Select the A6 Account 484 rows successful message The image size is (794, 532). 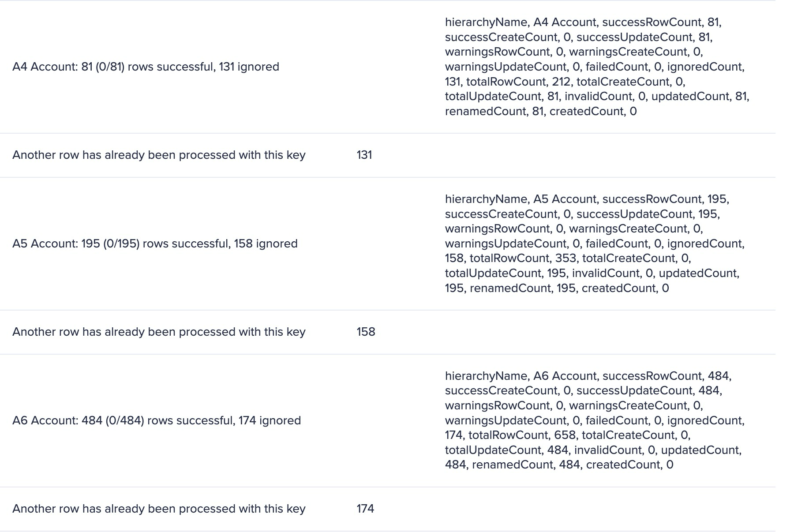(157, 420)
